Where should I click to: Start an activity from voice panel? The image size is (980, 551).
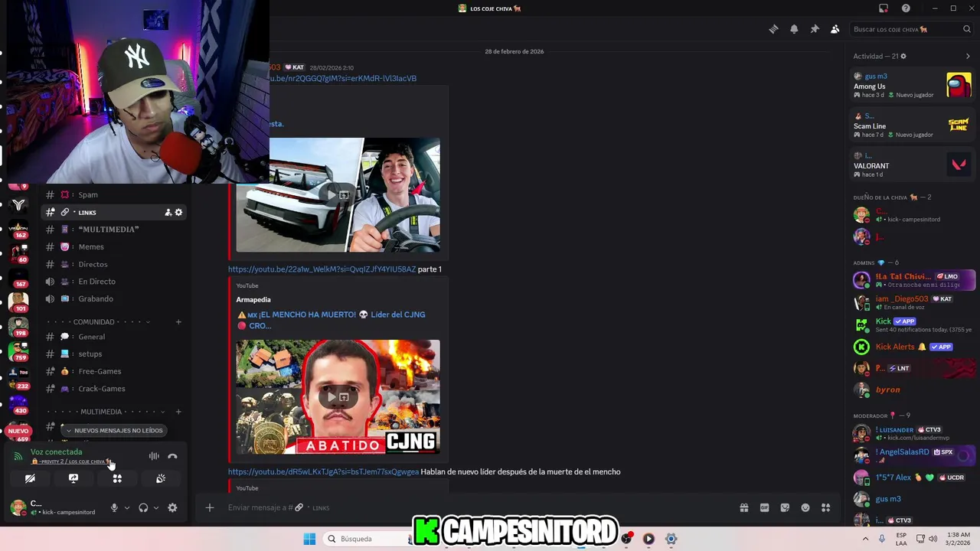[117, 478]
